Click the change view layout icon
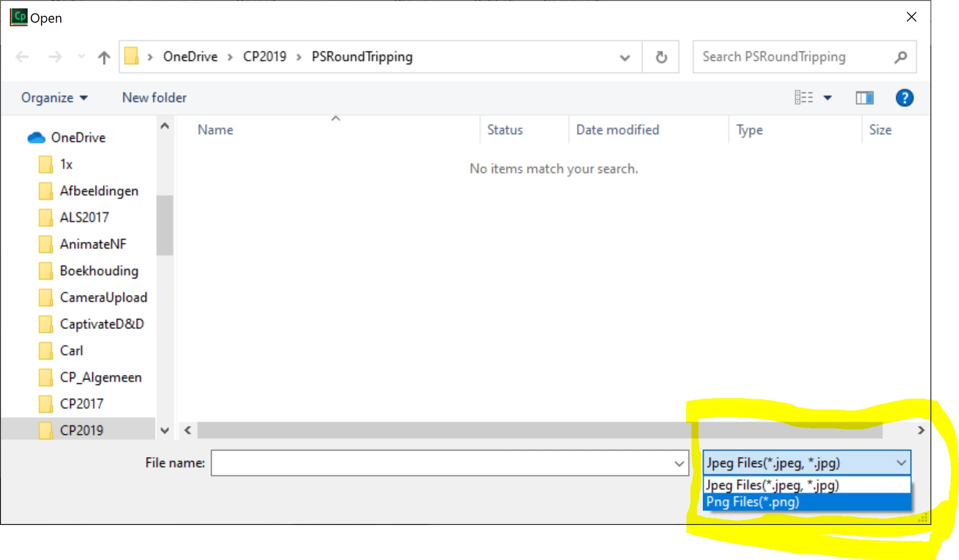The image size is (959, 560). [804, 98]
